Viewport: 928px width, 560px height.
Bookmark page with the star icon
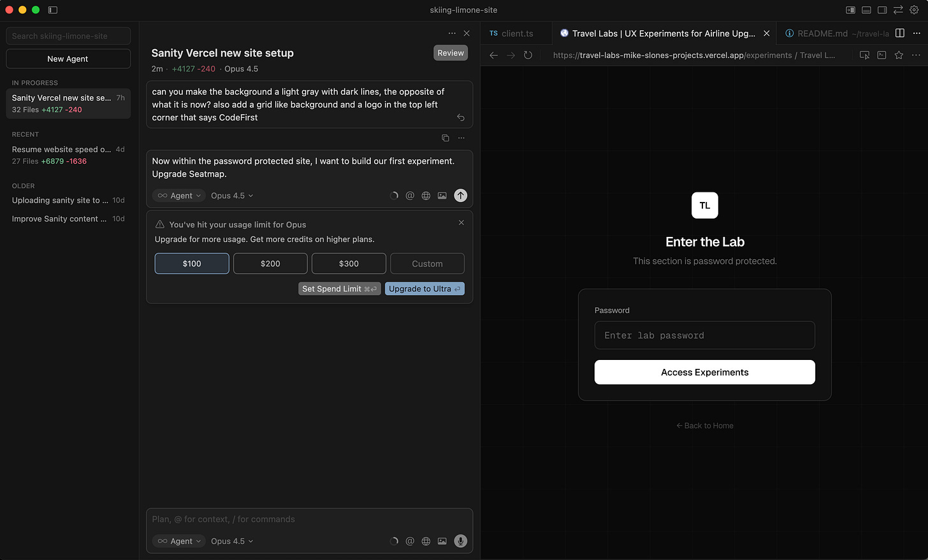click(899, 55)
